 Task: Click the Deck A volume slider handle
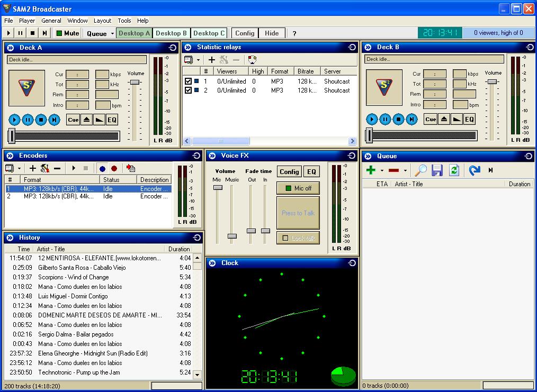pyautogui.click(x=135, y=82)
